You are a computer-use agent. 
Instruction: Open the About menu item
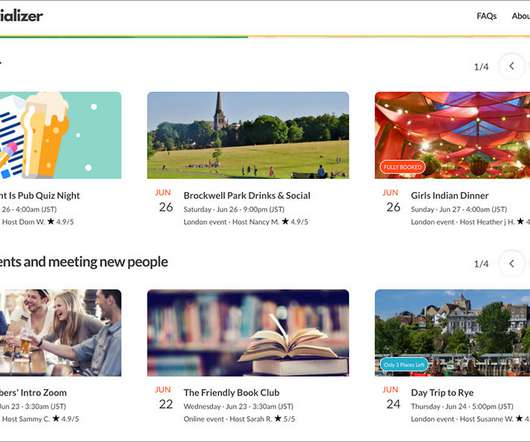[x=521, y=16]
